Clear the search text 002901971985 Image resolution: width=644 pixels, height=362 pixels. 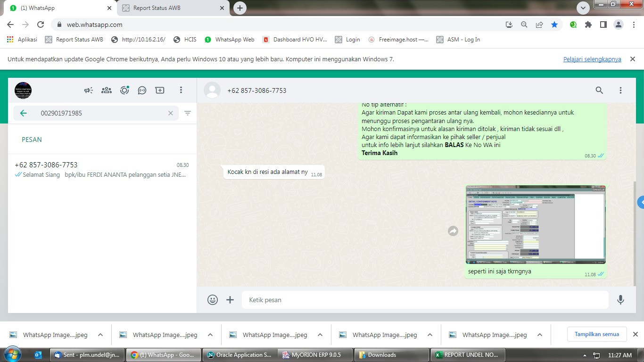click(171, 113)
